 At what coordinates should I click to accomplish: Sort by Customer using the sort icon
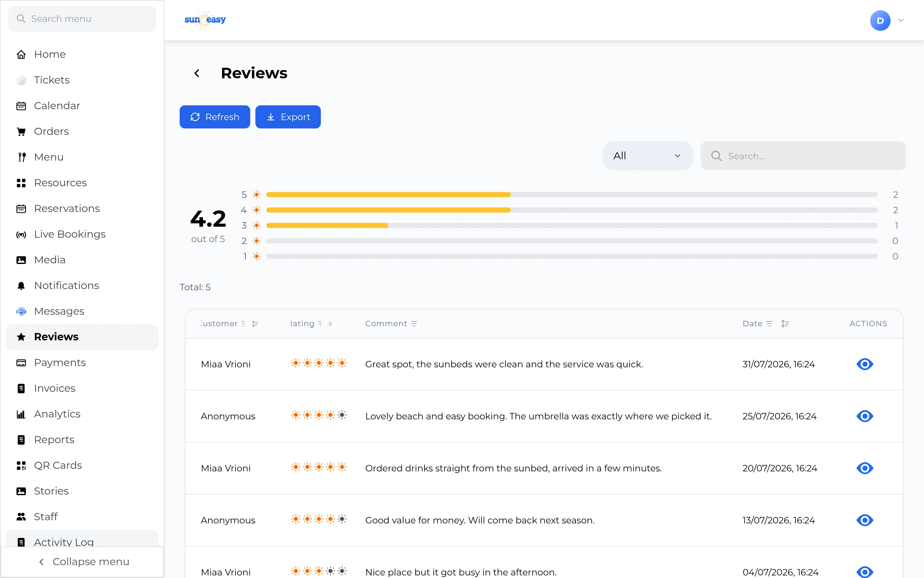pos(255,324)
